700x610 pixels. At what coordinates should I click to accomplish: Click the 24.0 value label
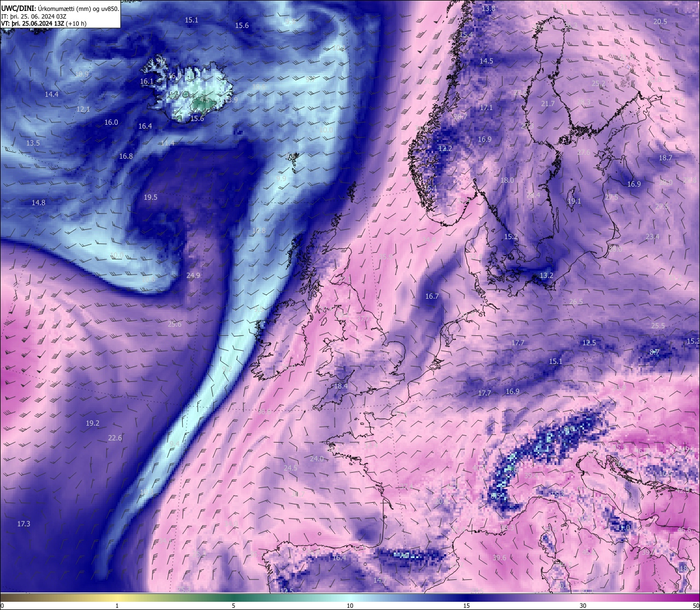tap(317, 459)
